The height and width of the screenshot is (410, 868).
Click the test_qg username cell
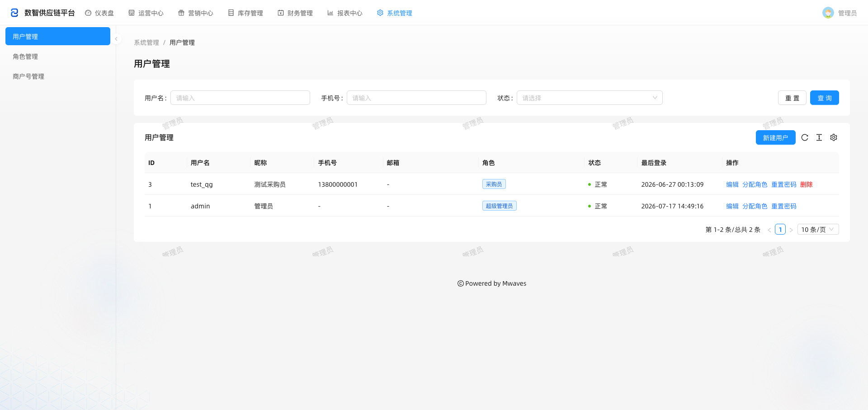(202, 184)
